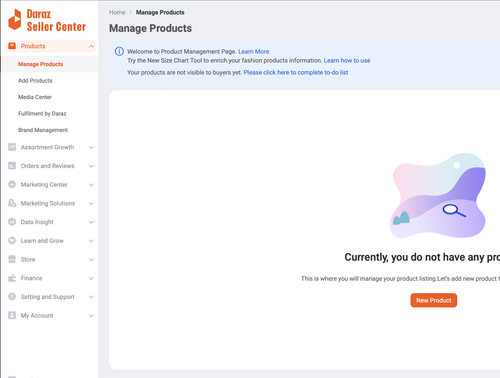Go to Home in breadcrumb

tap(117, 12)
